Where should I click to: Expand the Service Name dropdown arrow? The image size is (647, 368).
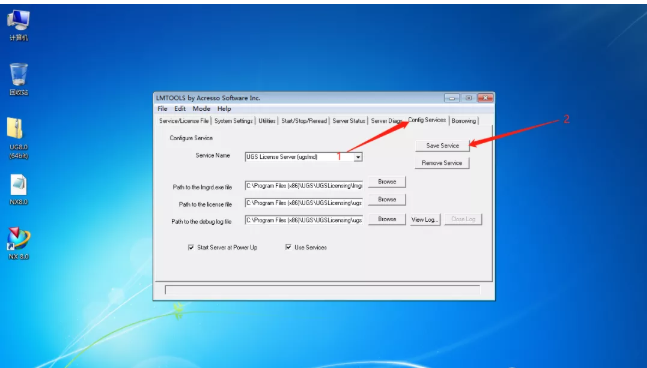[x=358, y=157]
